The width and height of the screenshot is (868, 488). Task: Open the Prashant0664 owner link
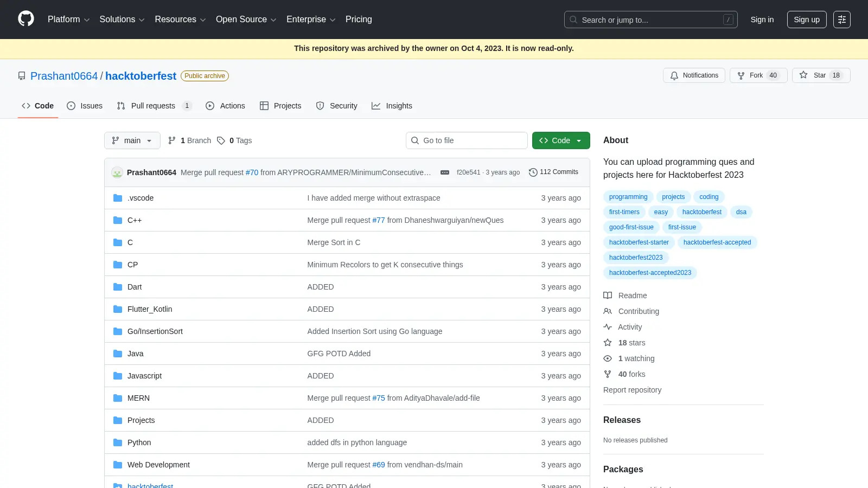(x=64, y=76)
